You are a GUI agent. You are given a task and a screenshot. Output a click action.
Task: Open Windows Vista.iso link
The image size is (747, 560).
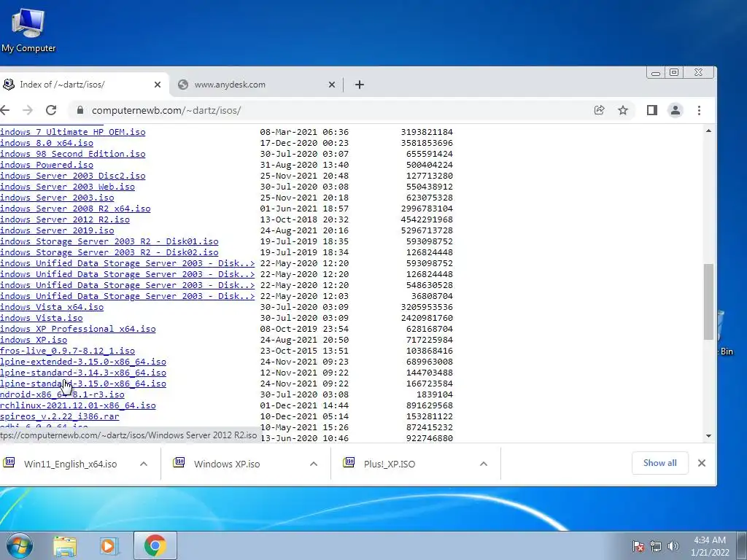click(42, 318)
